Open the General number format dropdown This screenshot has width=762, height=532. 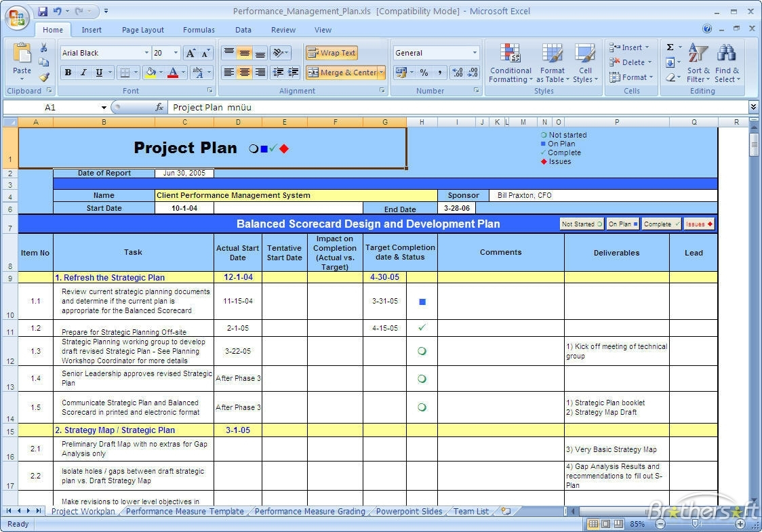click(475, 53)
